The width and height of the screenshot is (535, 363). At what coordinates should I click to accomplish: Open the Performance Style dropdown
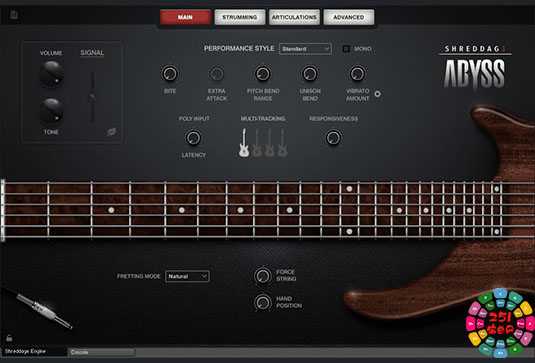(x=305, y=49)
